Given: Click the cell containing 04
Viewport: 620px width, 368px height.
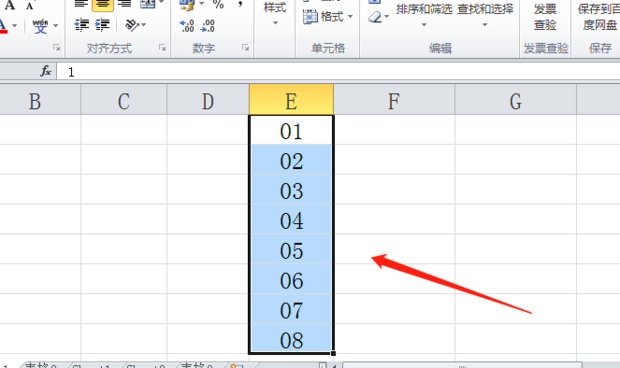Looking at the screenshot, I should point(291,220).
